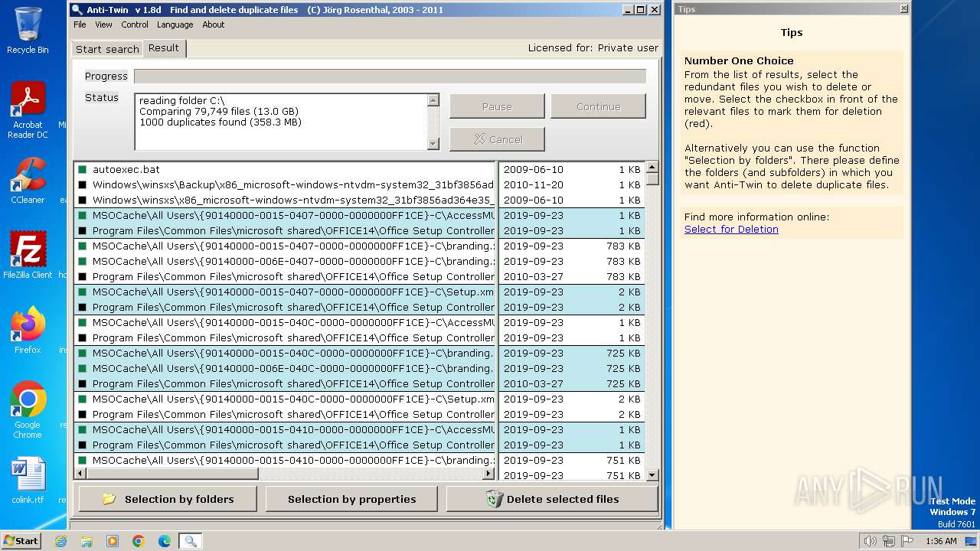This screenshot has width=980, height=551.
Task: Click the 2010-11-20 date cell
Action: [534, 185]
